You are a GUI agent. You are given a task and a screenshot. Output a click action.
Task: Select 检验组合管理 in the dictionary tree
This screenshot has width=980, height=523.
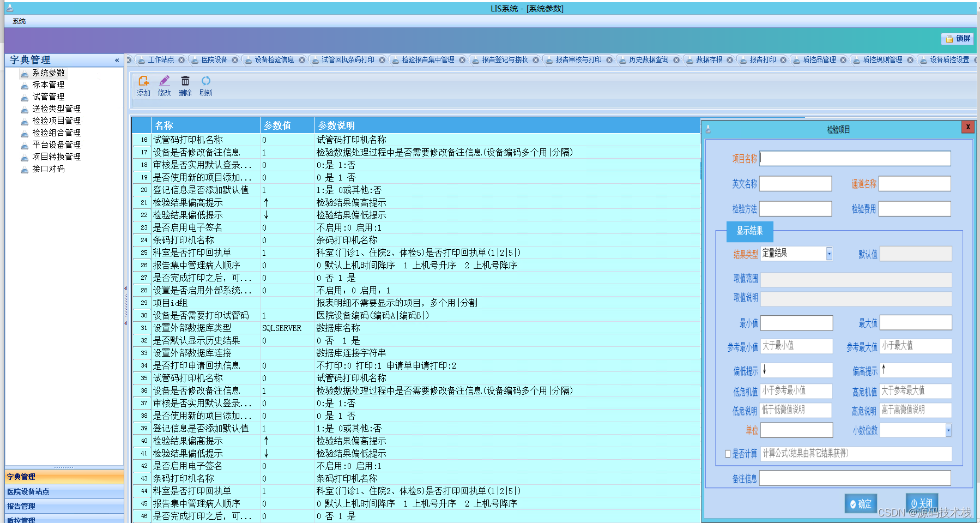pos(56,133)
